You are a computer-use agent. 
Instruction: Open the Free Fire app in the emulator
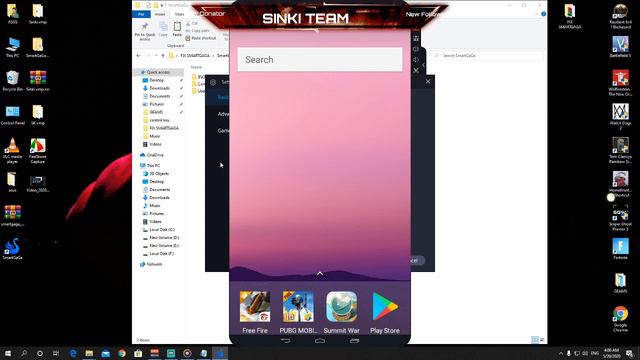tap(255, 312)
